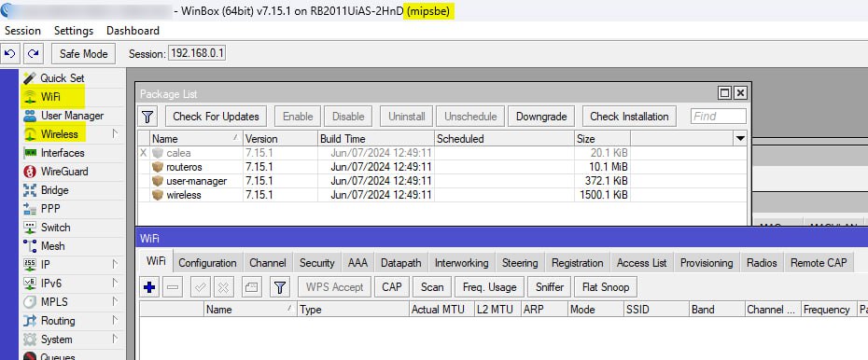Click the Freq. Usage button
The width and height of the screenshot is (868, 360).
tap(489, 287)
